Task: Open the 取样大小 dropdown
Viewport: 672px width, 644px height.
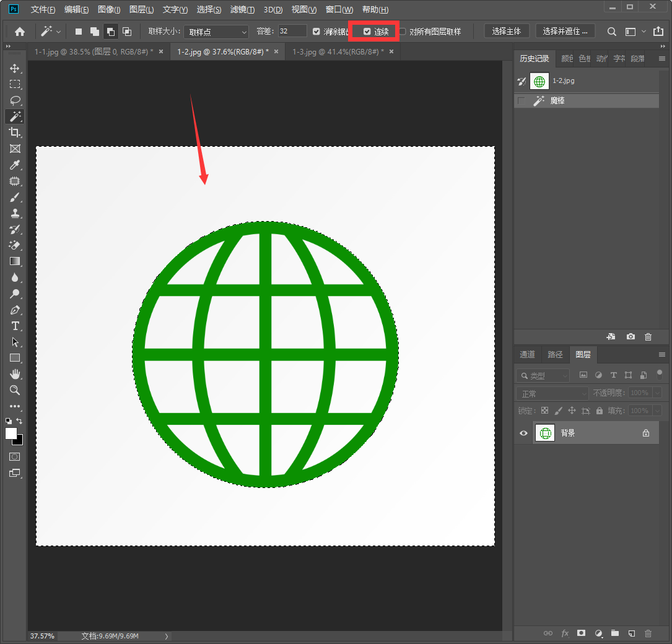Action: click(216, 32)
